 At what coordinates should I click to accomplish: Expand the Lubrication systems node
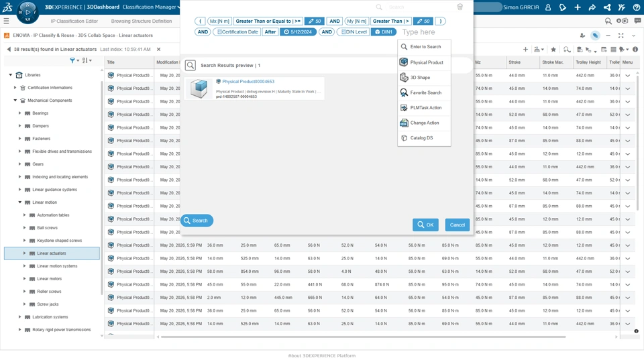[19, 317]
